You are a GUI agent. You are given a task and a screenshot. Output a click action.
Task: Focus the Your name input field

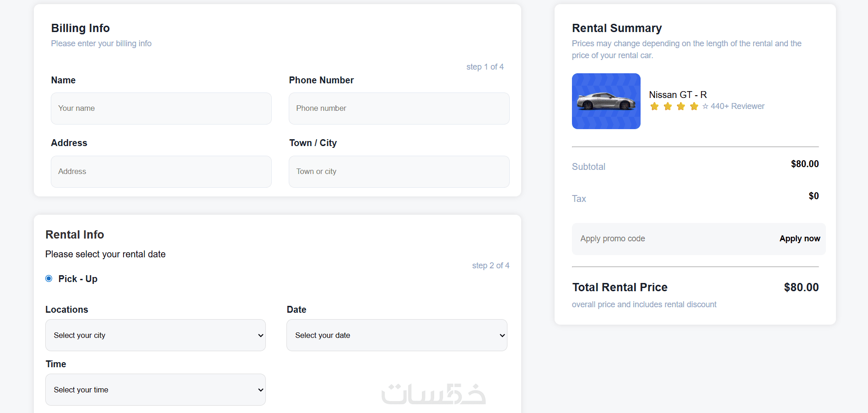(161, 109)
